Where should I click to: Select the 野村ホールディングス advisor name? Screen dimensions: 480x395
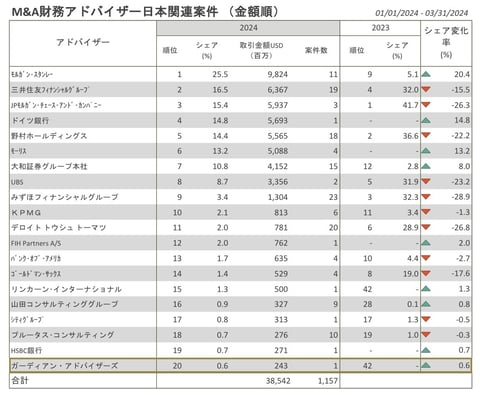click(x=49, y=136)
